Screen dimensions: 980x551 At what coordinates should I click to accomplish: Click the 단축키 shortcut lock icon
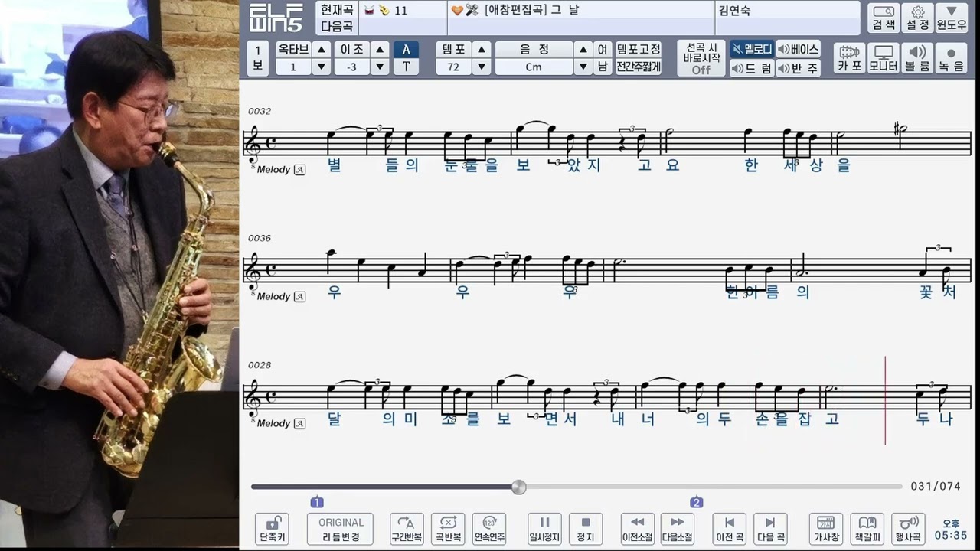(272, 529)
